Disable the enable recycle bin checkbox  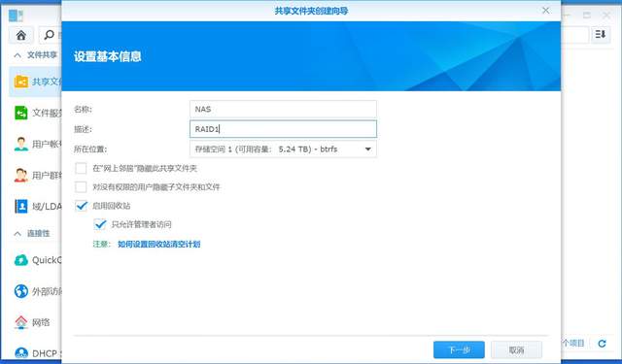coord(81,206)
